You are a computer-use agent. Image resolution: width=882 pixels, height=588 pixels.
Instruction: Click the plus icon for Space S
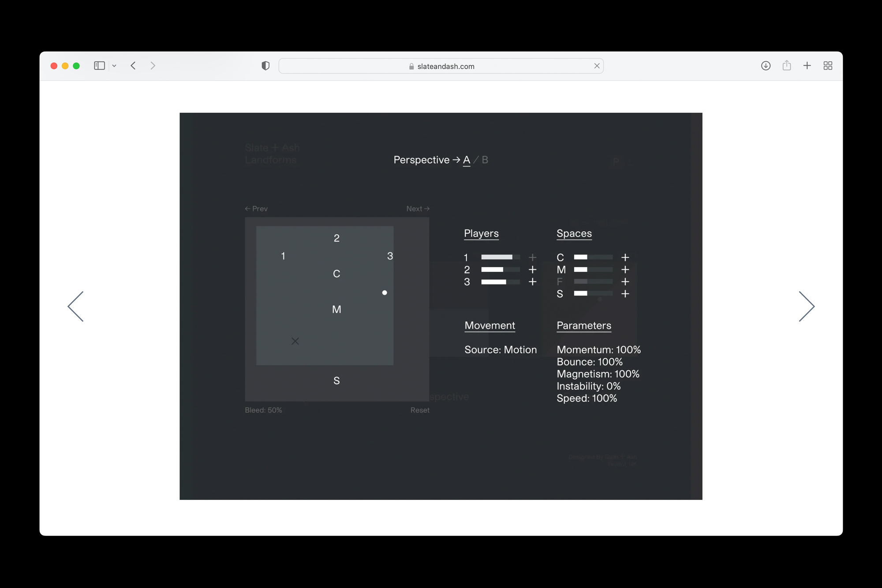click(x=625, y=294)
